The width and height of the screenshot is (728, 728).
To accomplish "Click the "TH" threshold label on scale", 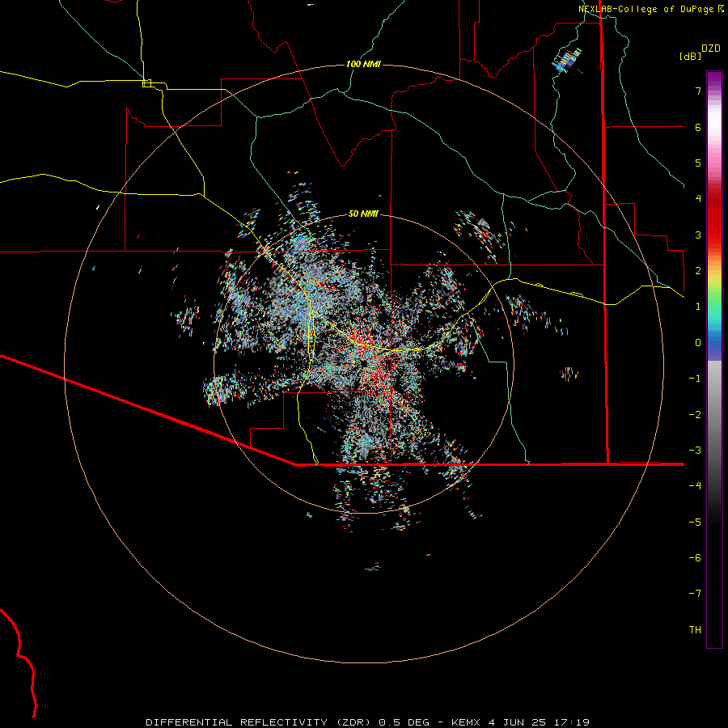I will [695, 630].
